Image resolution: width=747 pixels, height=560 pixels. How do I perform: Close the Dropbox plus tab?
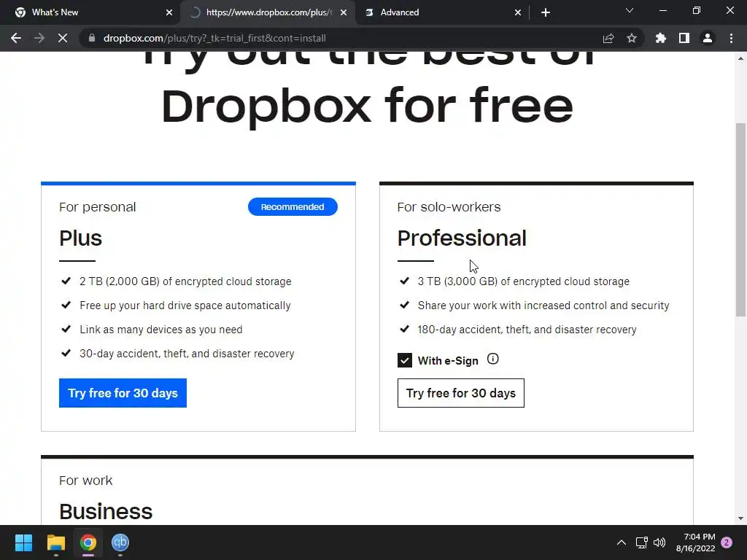click(x=344, y=12)
